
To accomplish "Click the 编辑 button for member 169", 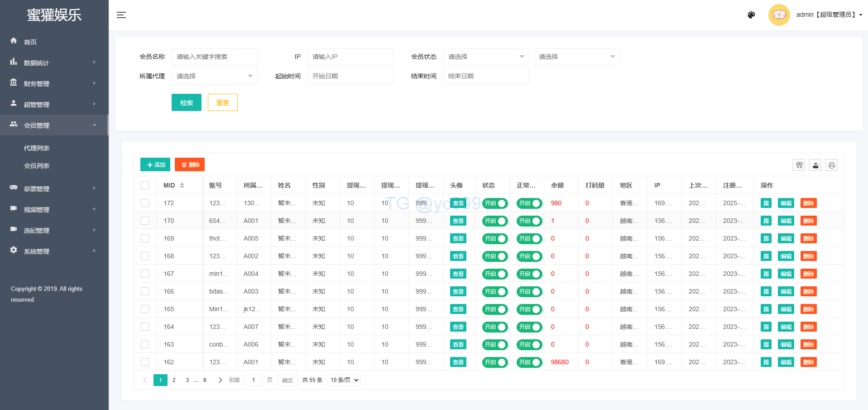I will tap(786, 239).
